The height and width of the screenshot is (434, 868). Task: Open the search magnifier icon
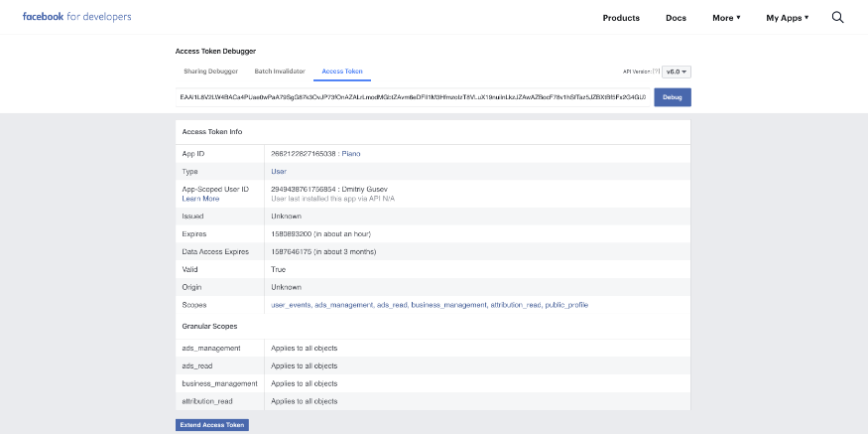tap(837, 18)
